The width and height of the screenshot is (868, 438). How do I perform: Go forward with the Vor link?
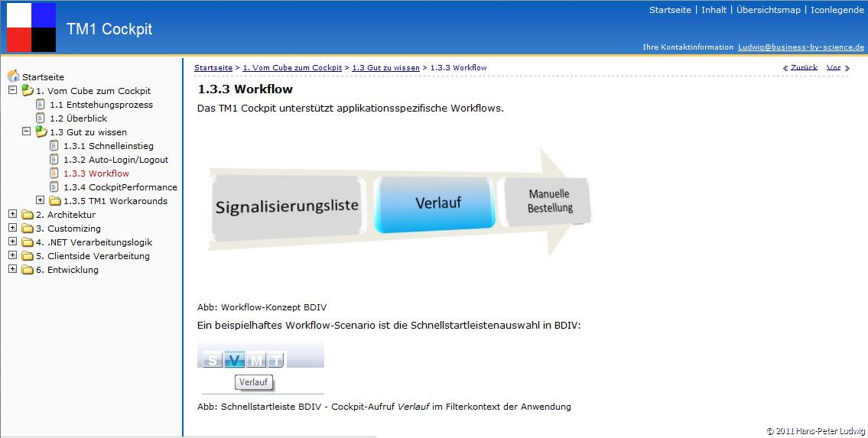[834, 67]
